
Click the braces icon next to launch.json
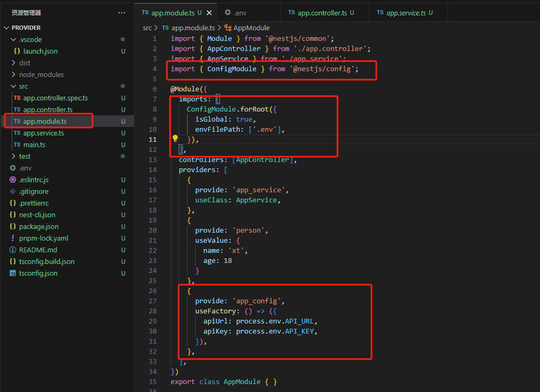(18, 51)
